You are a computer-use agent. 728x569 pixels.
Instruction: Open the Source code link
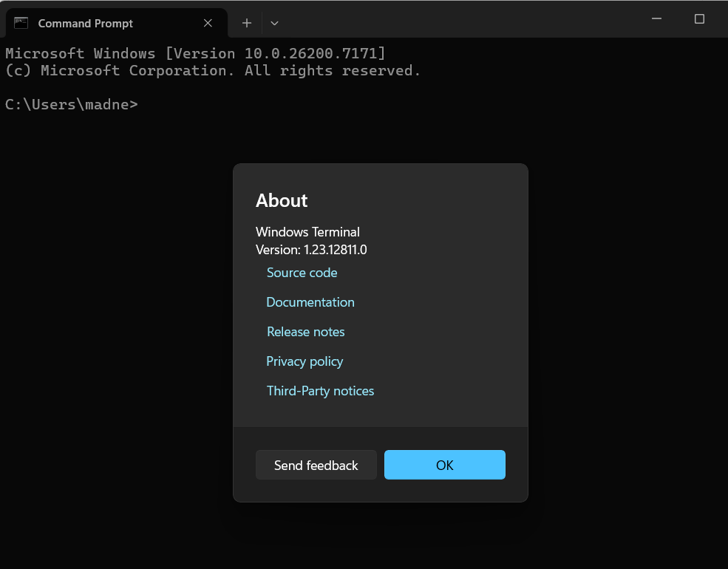(x=302, y=273)
